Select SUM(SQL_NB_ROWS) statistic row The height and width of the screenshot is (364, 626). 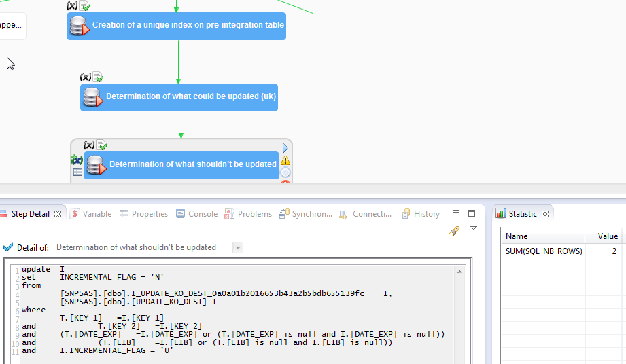[x=561, y=251]
